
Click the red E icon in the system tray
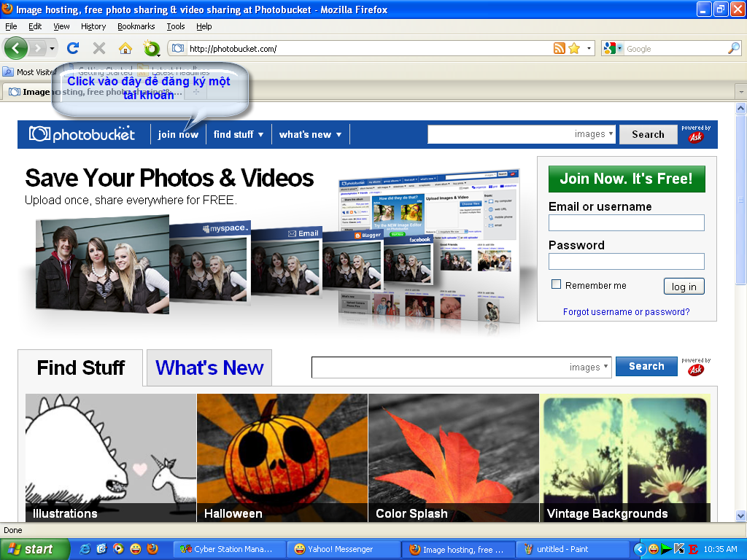pos(693,549)
